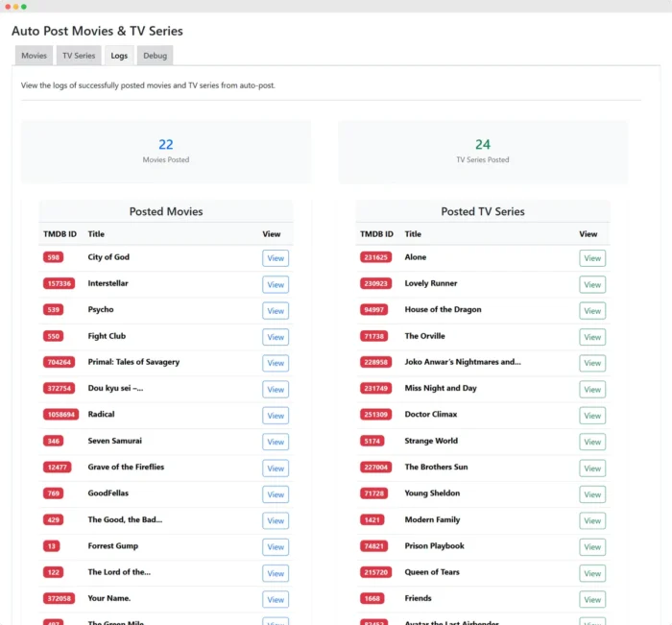Open the Debug tab
Screen dimensions: 672x625
(x=156, y=56)
